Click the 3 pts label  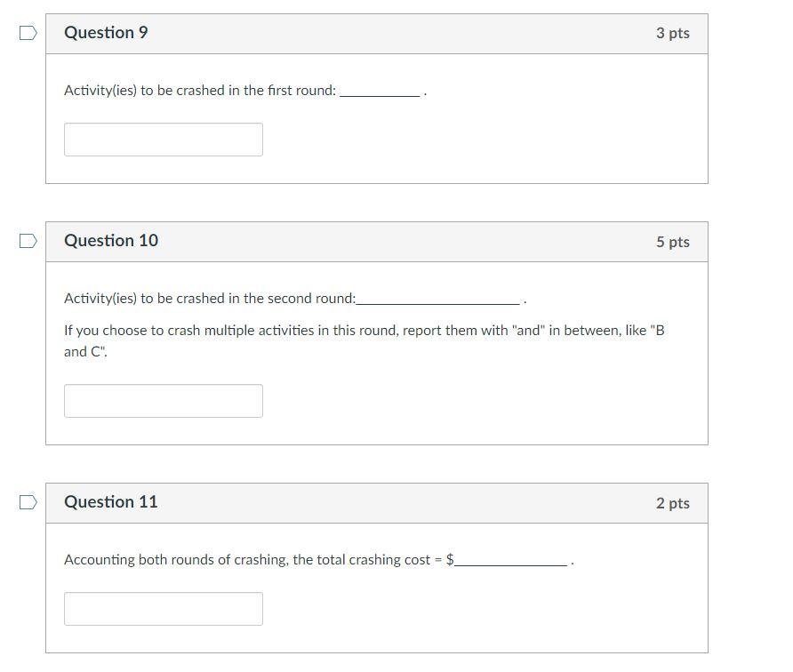[672, 33]
